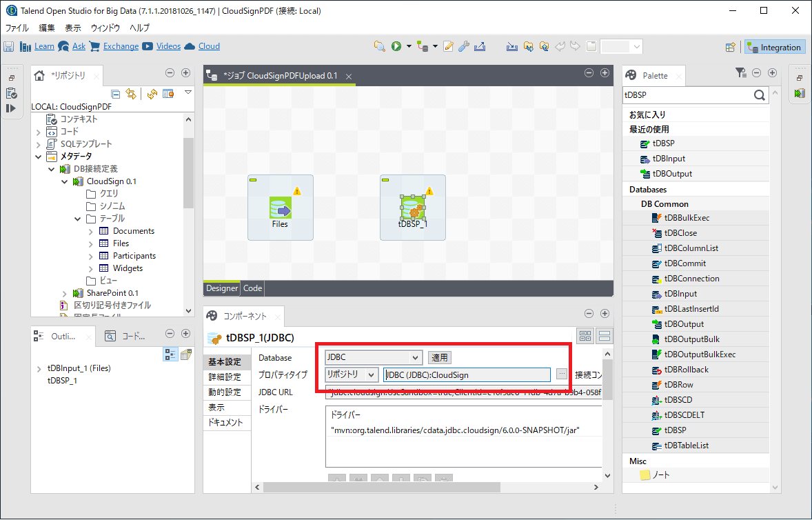
Task: Expand the SharePoint 0.1 connection
Action: click(x=64, y=293)
